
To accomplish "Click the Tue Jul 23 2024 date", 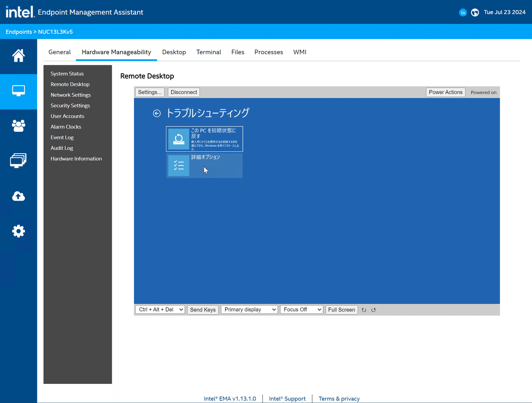I will pos(505,12).
